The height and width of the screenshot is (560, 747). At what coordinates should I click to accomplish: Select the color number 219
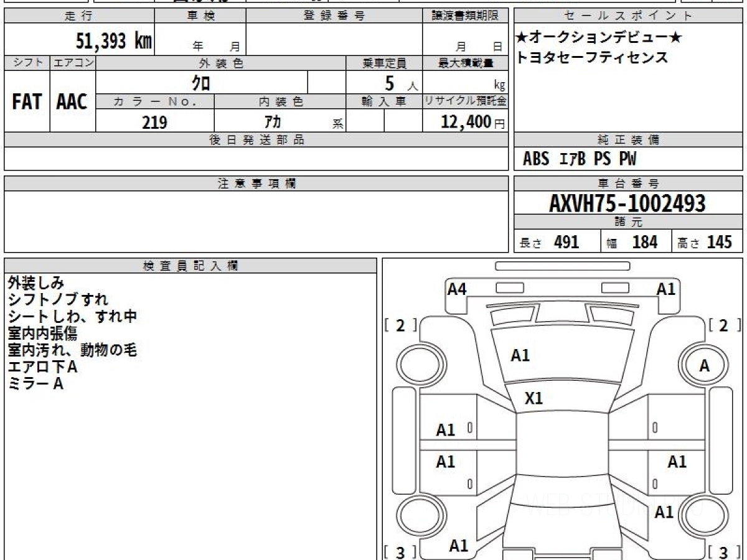154,122
